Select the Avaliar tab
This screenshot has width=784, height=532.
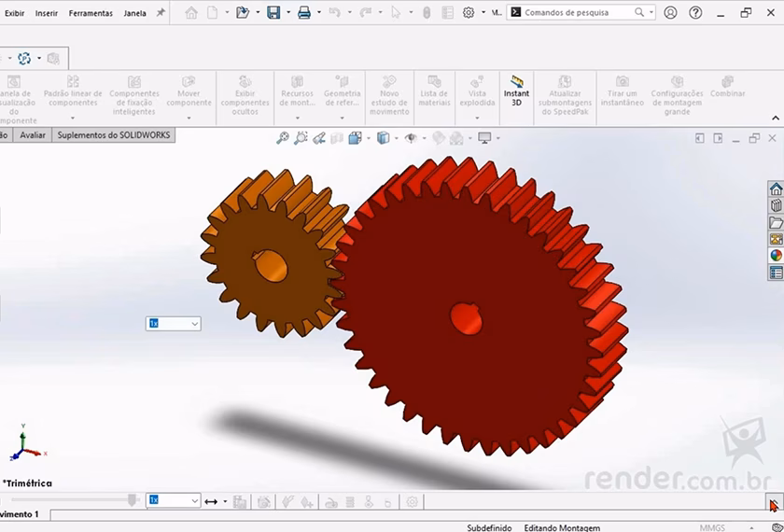click(33, 135)
